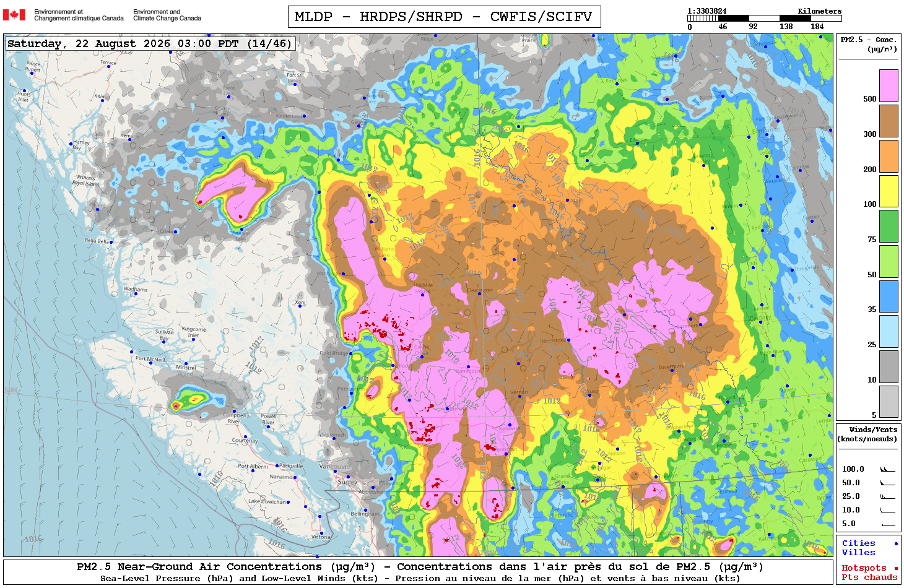Viewport: 904px width, 588px height.
Task: Click the Campbell River label on the map
Action: [x=235, y=418]
